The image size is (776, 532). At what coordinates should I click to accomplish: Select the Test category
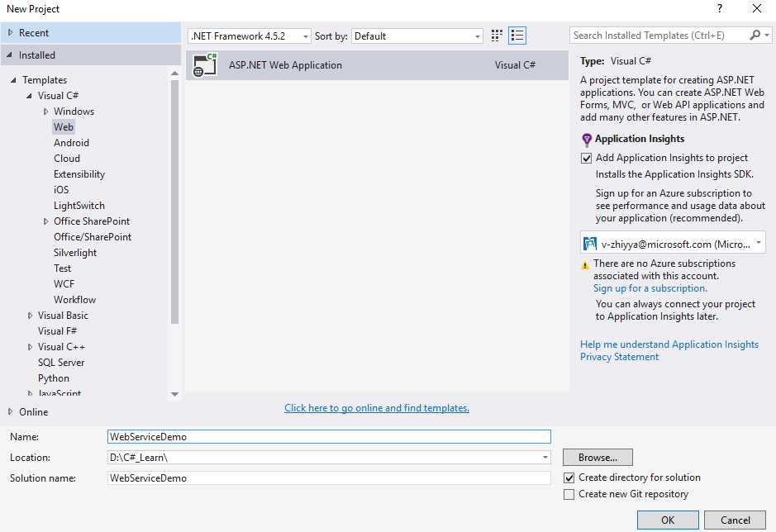coord(62,268)
